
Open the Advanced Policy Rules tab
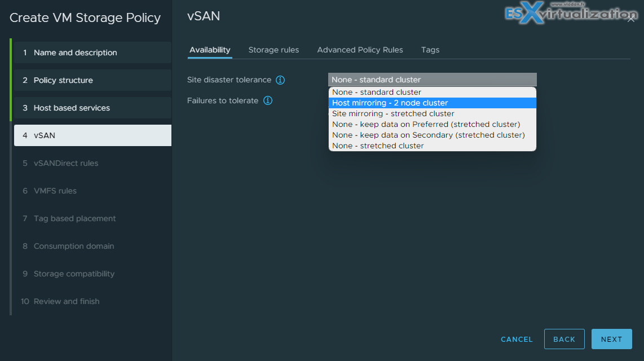(x=360, y=50)
